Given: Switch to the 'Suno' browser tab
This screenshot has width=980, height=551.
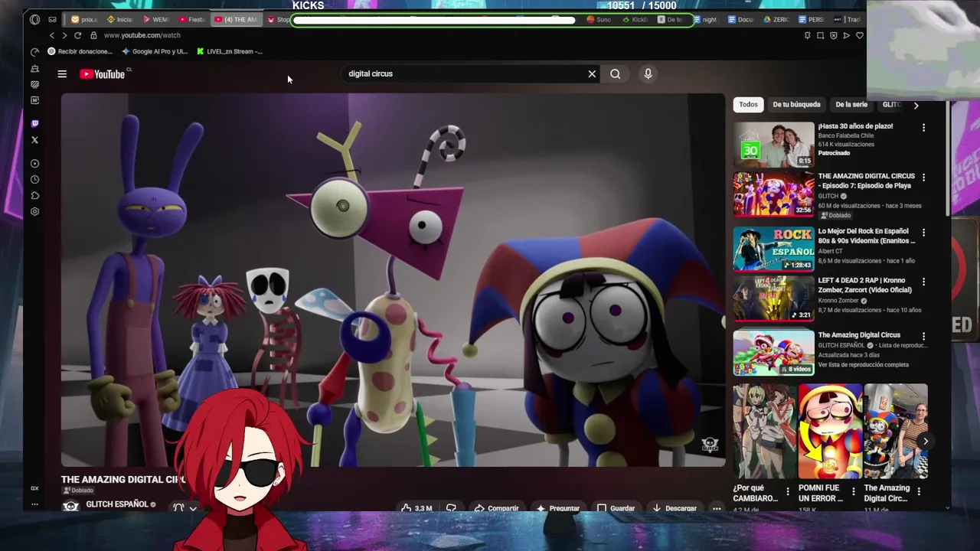Looking at the screenshot, I should pos(599,19).
